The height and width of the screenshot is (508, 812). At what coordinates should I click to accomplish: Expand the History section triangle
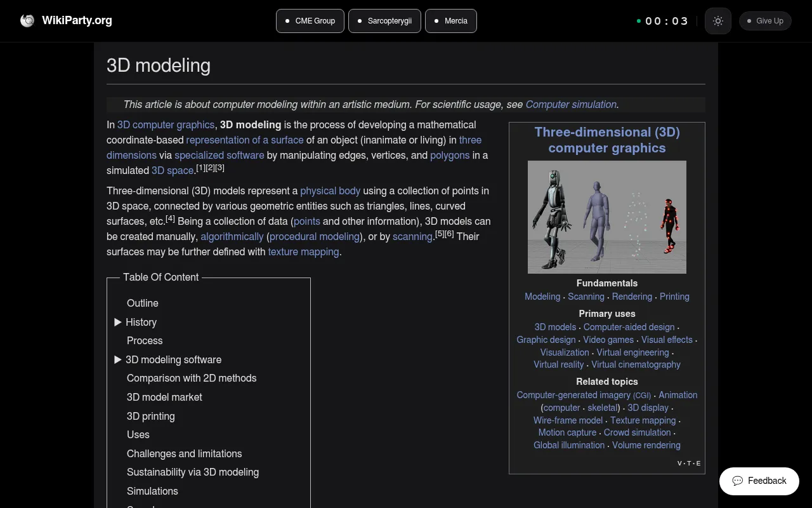click(x=117, y=322)
